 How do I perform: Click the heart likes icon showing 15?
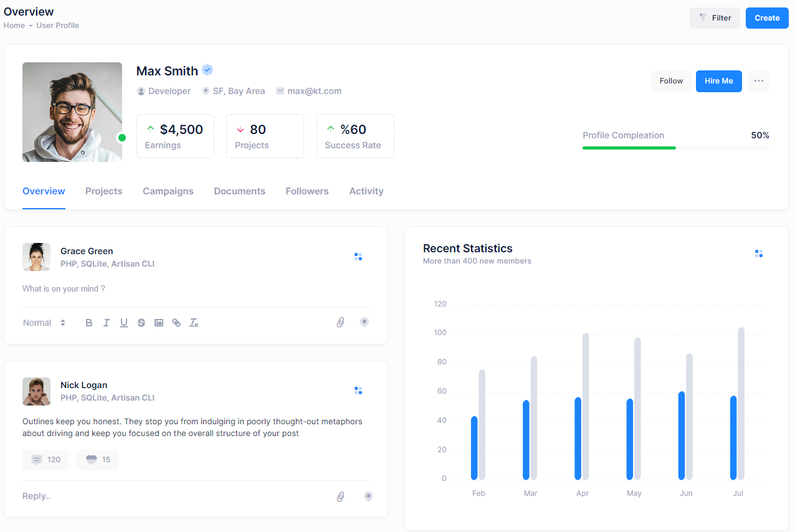coord(92,460)
